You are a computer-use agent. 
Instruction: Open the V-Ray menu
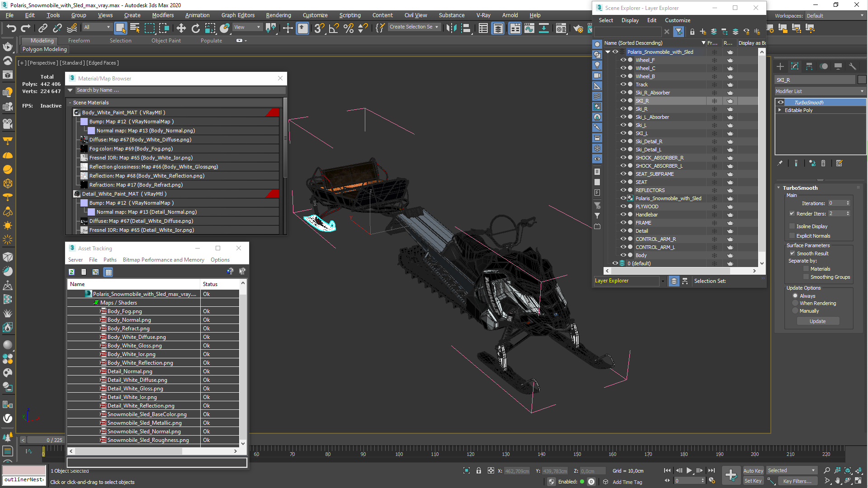(x=483, y=15)
